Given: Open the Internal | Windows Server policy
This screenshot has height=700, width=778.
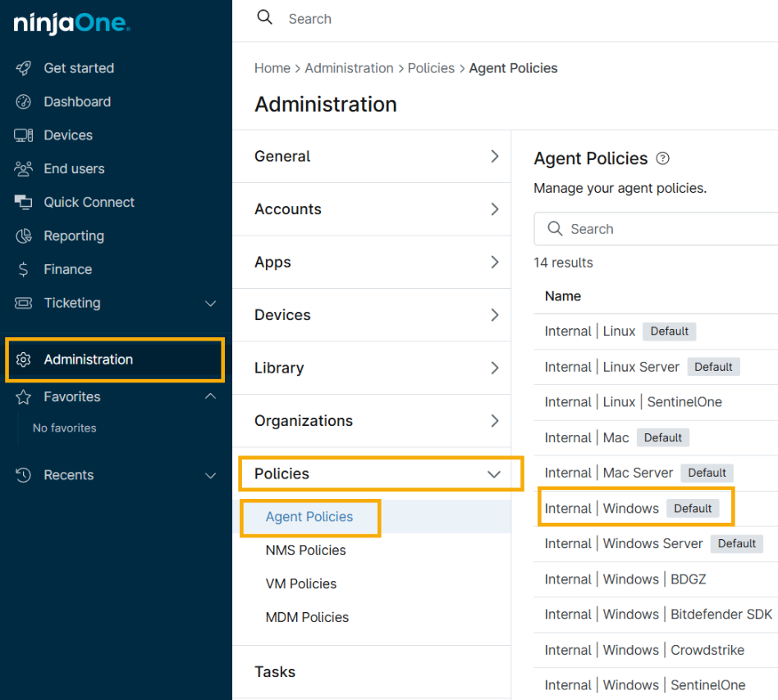Looking at the screenshot, I should pos(624,544).
